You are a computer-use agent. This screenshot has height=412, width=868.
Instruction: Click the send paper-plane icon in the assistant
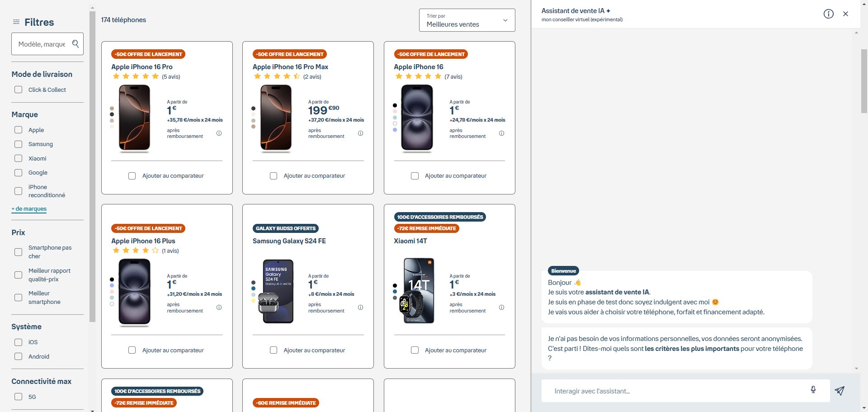tap(840, 389)
